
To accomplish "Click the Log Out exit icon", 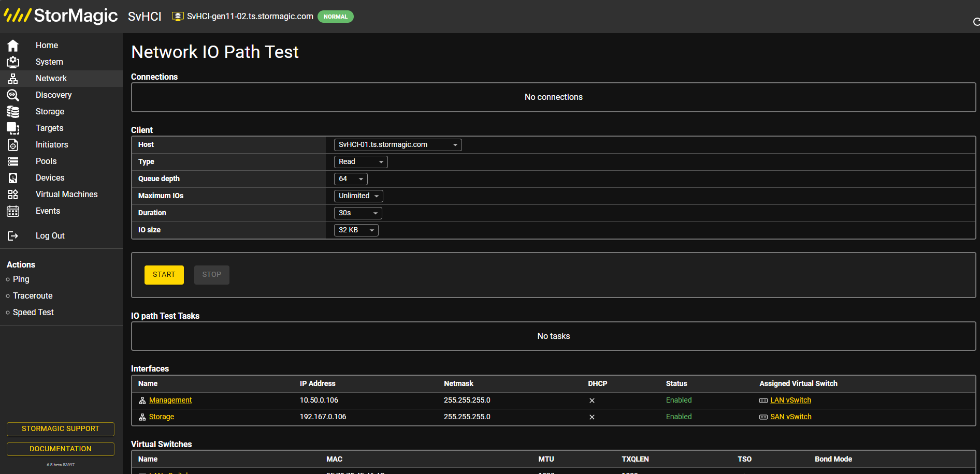I will 13,236.
